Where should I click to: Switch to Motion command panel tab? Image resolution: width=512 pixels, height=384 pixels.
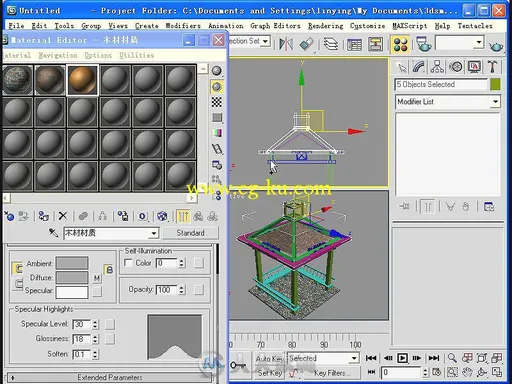click(456, 67)
